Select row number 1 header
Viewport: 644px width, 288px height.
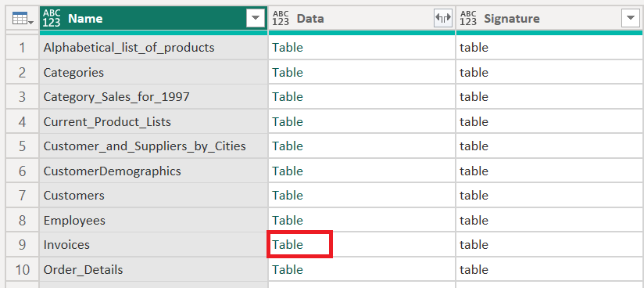[22, 48]
